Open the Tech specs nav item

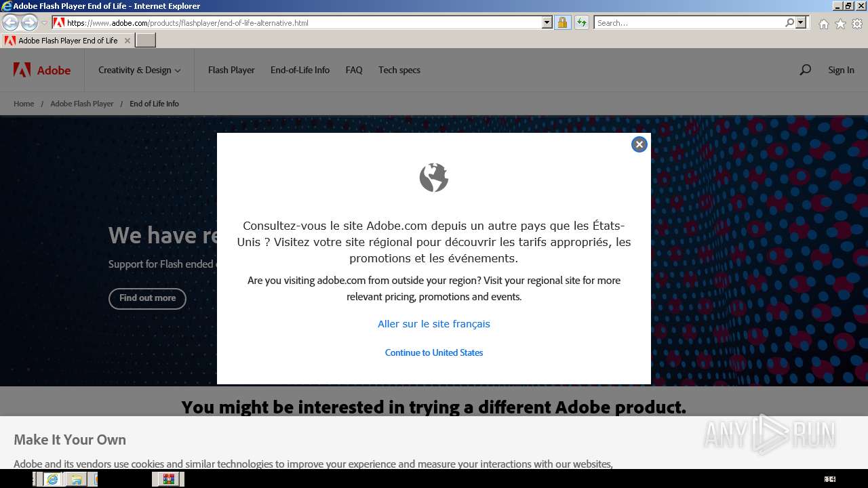pos(399,70)
